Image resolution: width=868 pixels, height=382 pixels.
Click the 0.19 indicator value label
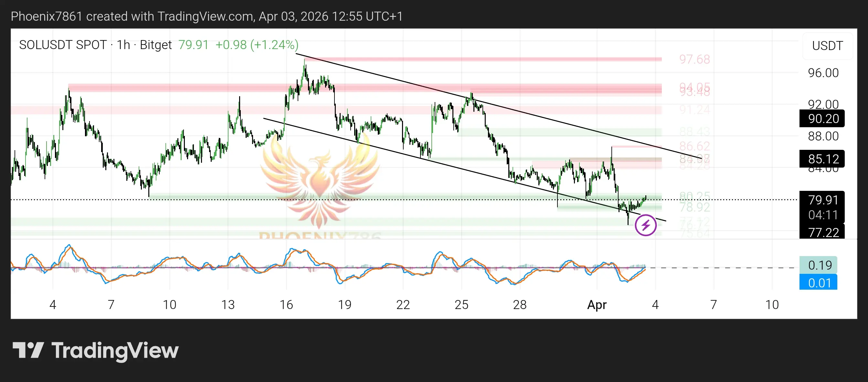point(818,265)
